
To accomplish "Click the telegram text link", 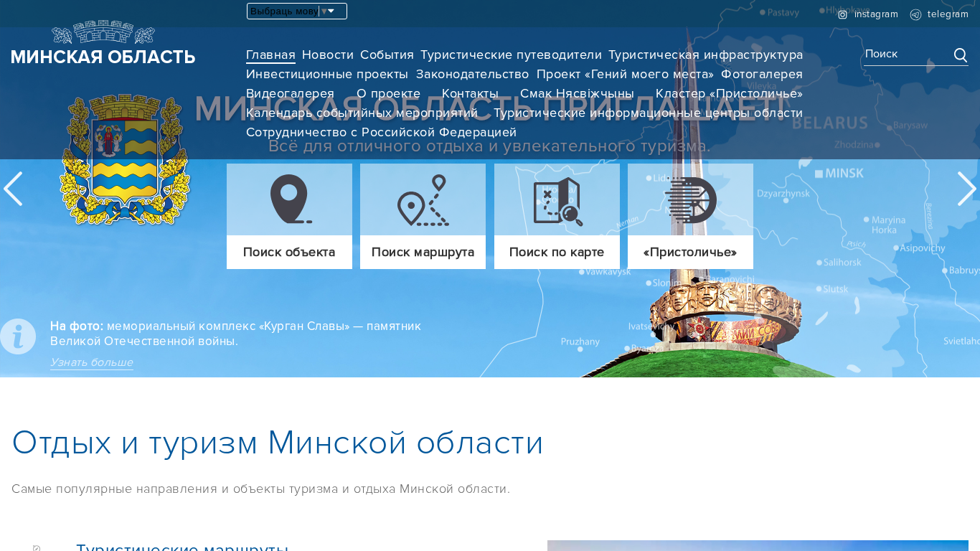I will pos(948,14).
